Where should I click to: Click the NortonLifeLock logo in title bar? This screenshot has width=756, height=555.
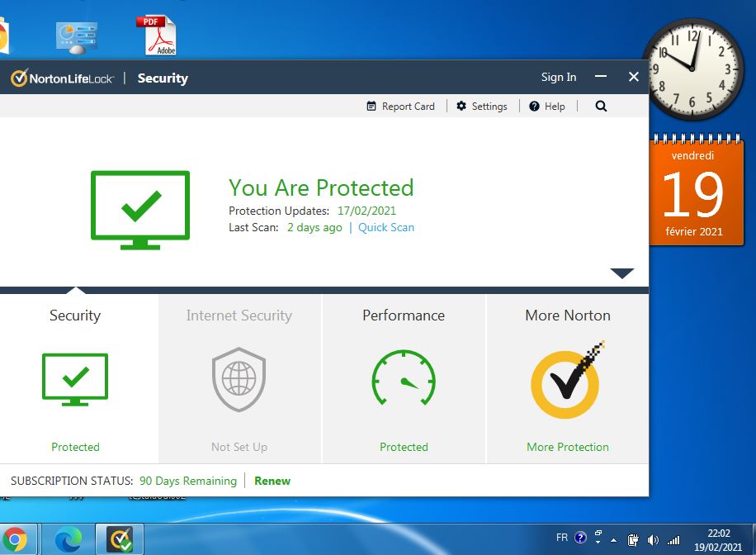[x=62, y=78]
